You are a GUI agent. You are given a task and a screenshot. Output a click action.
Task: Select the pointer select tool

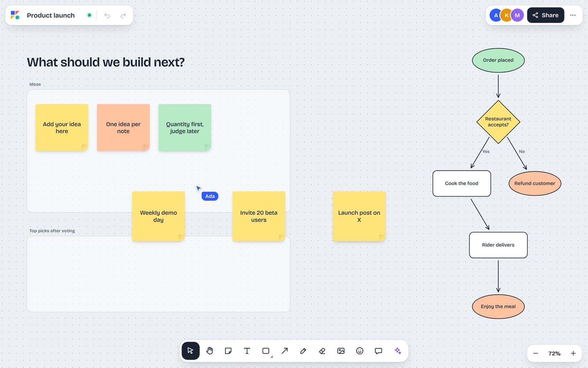click(x=190, y=351)
